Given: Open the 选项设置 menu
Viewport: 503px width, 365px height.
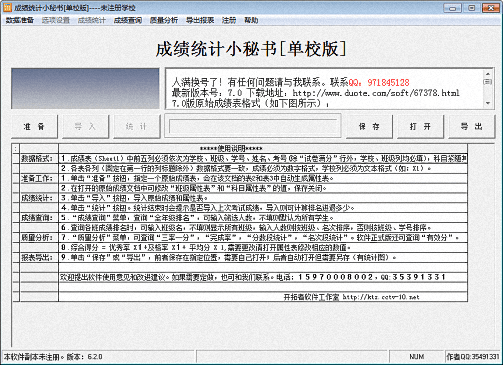Looking at the screenshot, I should 56,20.
